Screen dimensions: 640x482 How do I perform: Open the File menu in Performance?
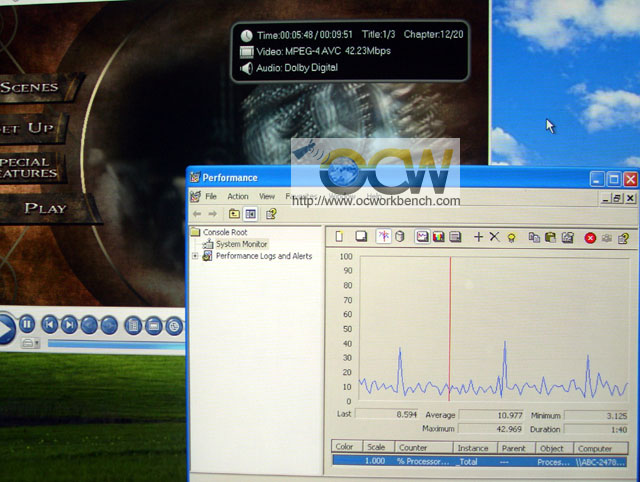(x=211, y=196)
